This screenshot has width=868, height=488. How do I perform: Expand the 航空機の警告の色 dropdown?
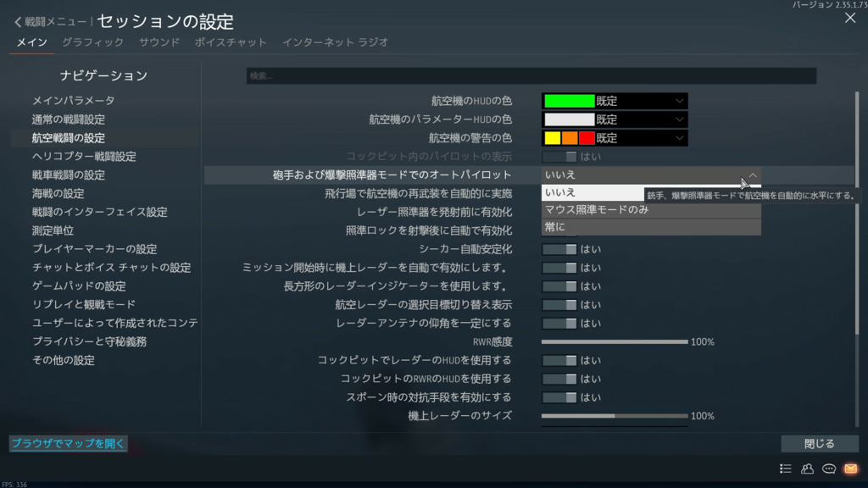[x=615, y=138]
